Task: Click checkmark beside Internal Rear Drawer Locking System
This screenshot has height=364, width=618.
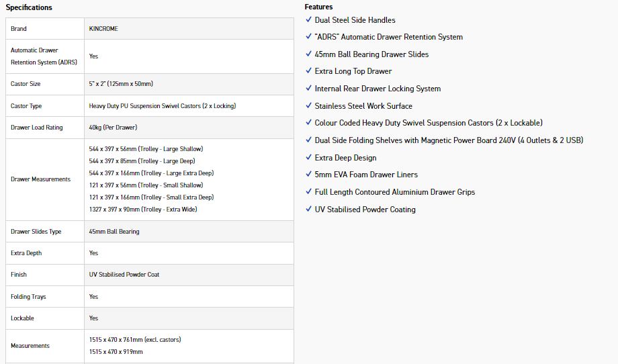Action: 308,88
